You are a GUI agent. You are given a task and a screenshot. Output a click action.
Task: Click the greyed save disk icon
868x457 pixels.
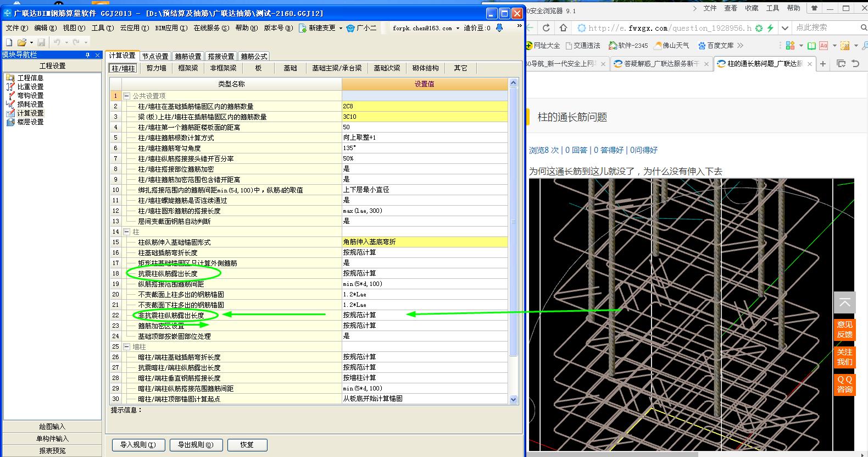point(41,42)
